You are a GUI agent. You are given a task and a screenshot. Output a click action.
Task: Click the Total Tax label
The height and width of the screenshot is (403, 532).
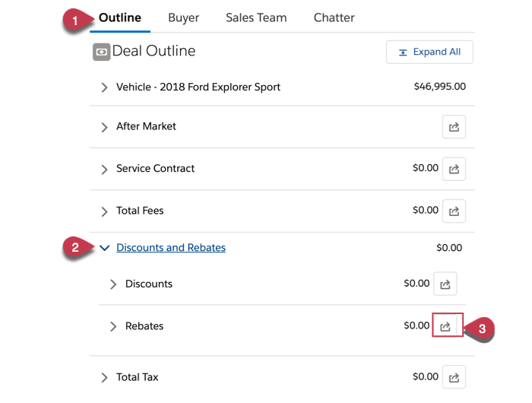point(137,377)
